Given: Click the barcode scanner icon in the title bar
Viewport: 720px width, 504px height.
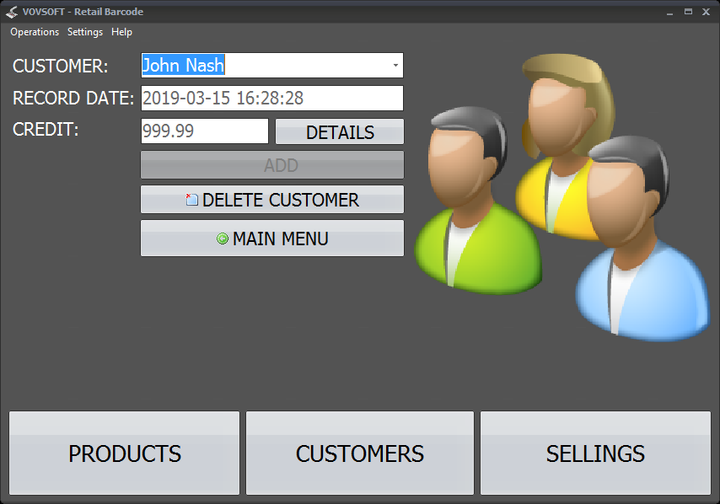Looking at the screenshot, I should [12, 12].
